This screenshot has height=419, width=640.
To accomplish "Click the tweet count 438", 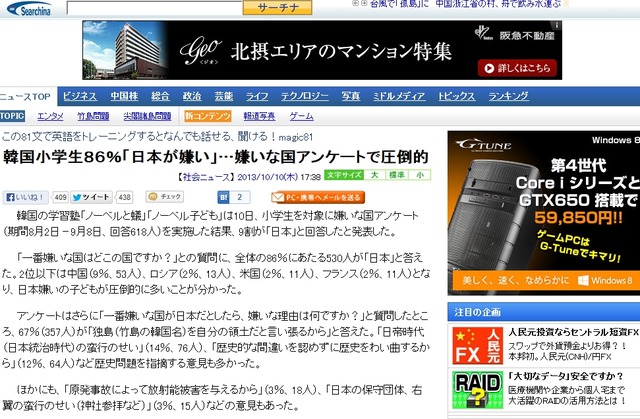I will tap(124, 197).
